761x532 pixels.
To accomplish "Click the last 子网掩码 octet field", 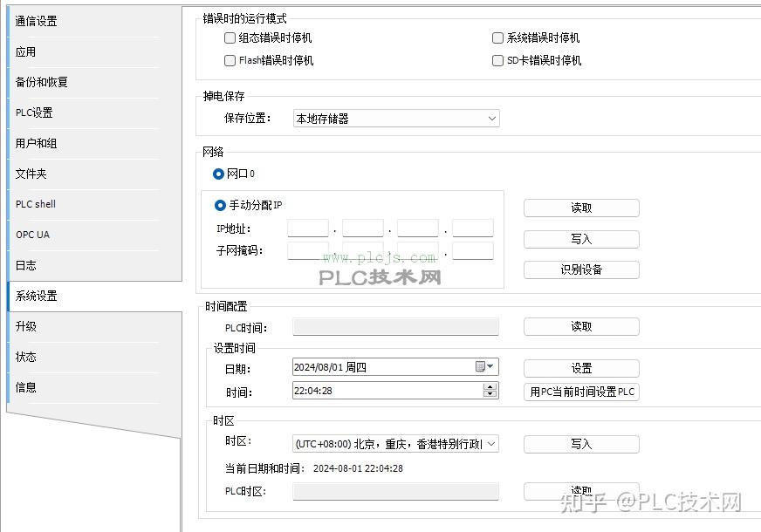I will [x=473, y=250].
